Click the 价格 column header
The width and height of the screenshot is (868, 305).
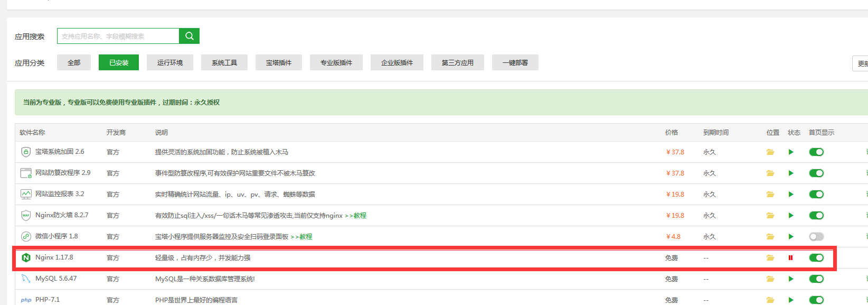[x=672, y=133]
